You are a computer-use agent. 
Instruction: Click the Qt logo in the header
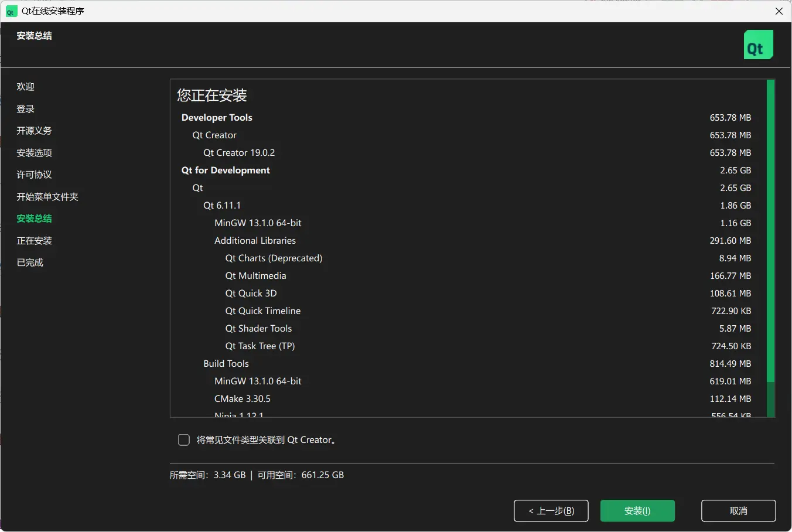[759, 45]
